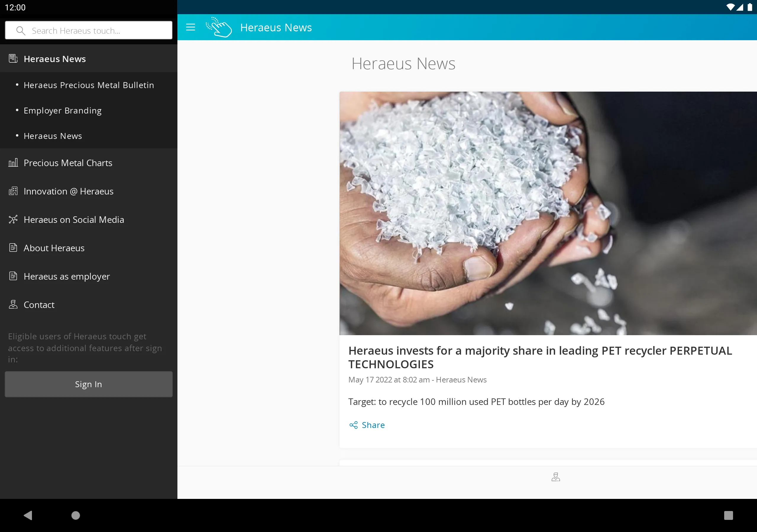Click the hamburger menu icon
The image size is (757, 532).
[190, 27]
